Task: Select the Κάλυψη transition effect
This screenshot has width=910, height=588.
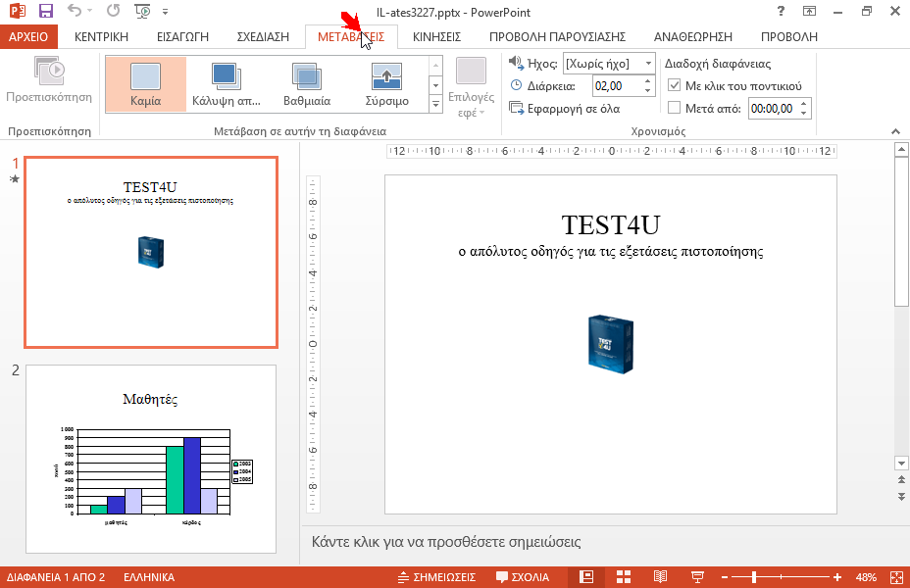Action: [x=227, y=84]
